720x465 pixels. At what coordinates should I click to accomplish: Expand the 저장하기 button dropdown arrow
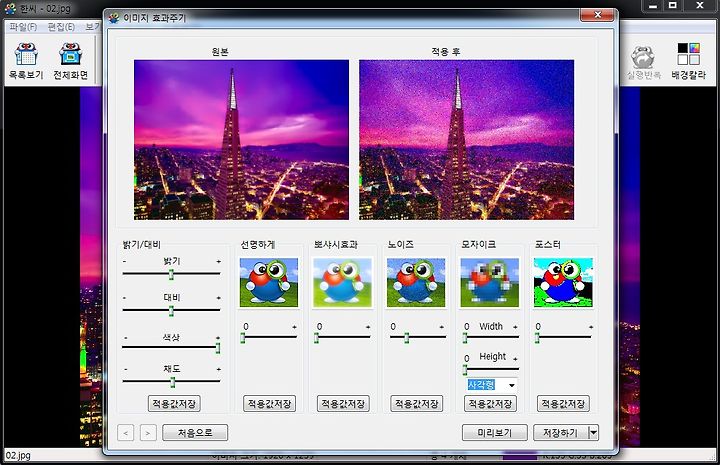point(594,432)
